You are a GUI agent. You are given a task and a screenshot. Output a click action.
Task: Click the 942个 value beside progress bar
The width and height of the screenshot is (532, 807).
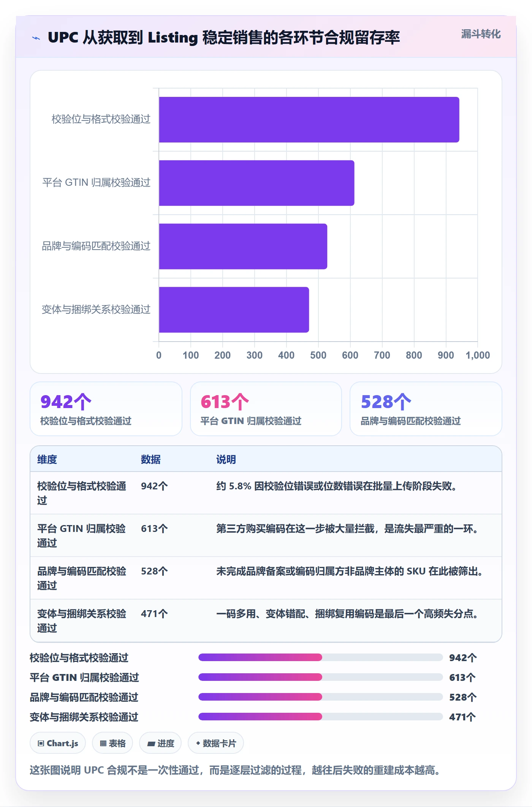coord(463,658)
